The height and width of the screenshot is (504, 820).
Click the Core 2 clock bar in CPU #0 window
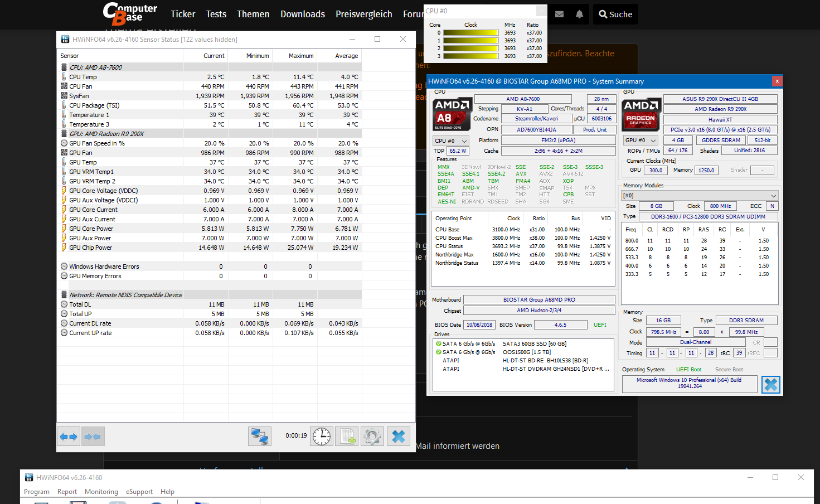tap(471, 49)
